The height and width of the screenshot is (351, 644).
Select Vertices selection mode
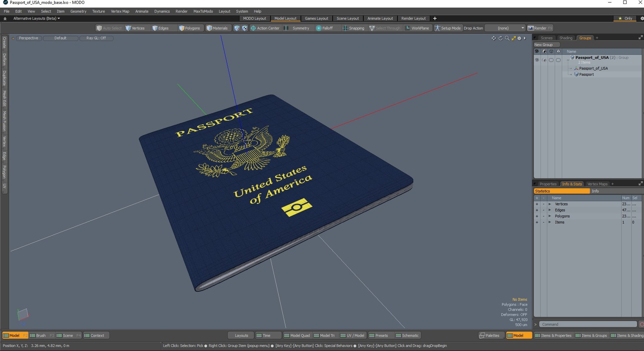tap(135, 28)
